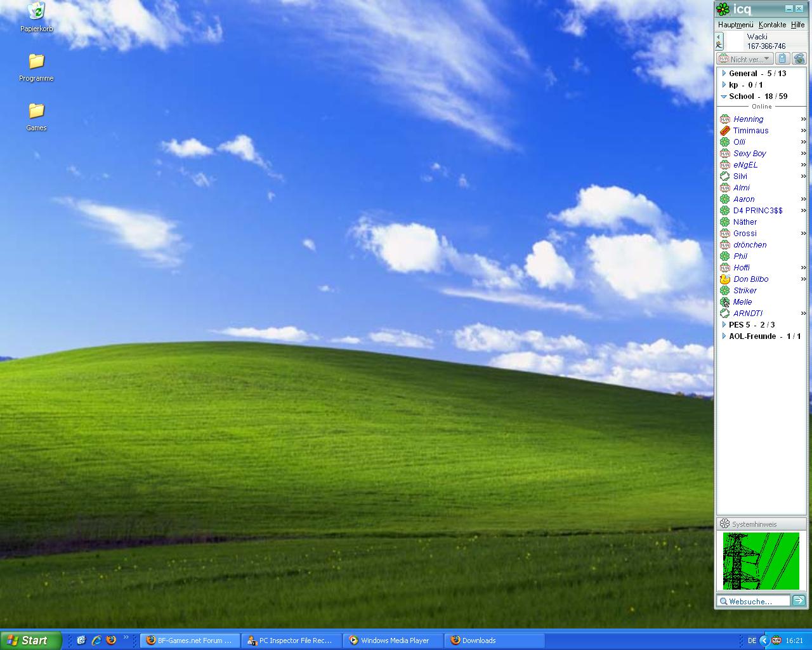Select contact name Henning

749,119
